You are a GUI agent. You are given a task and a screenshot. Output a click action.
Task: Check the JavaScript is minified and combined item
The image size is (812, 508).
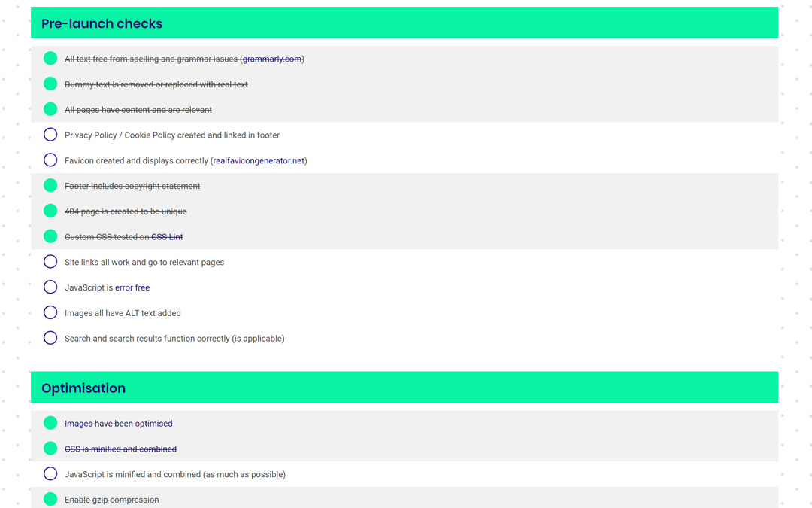click(x=50, y=474)
